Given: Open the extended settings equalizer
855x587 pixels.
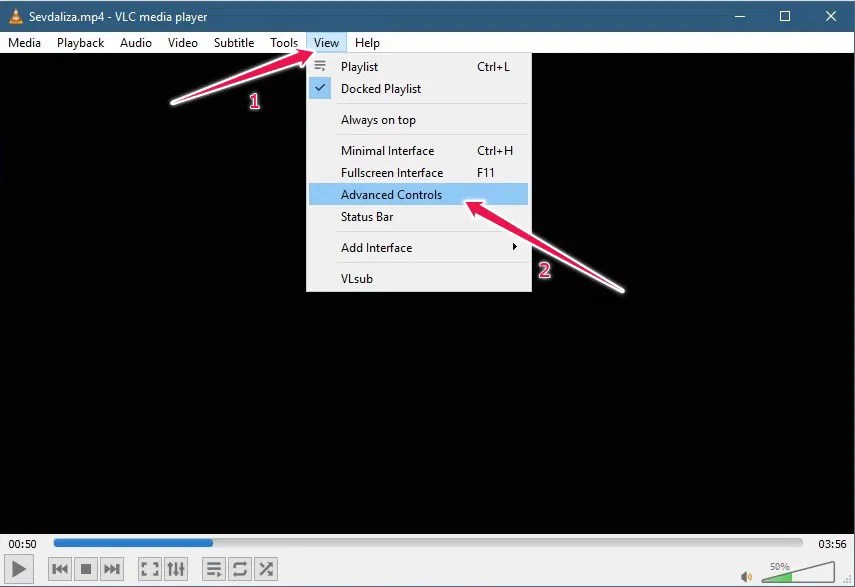Looking at the screenshot, I should coord(176,568).
